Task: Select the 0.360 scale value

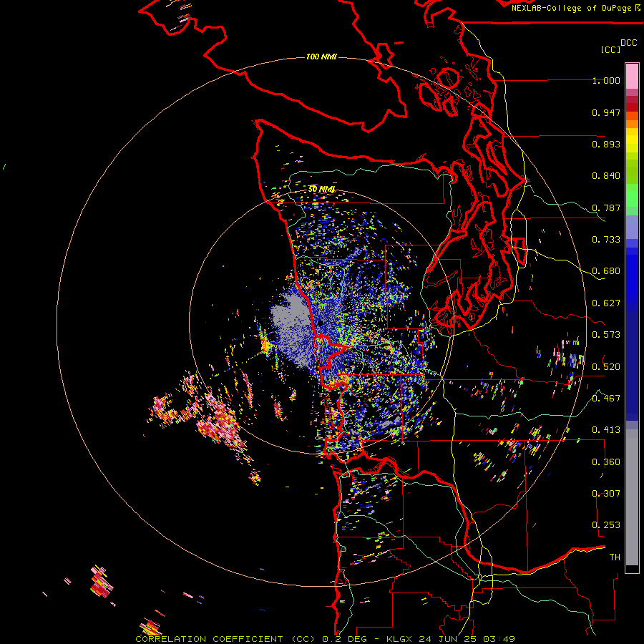Action: tap(606, 462)
